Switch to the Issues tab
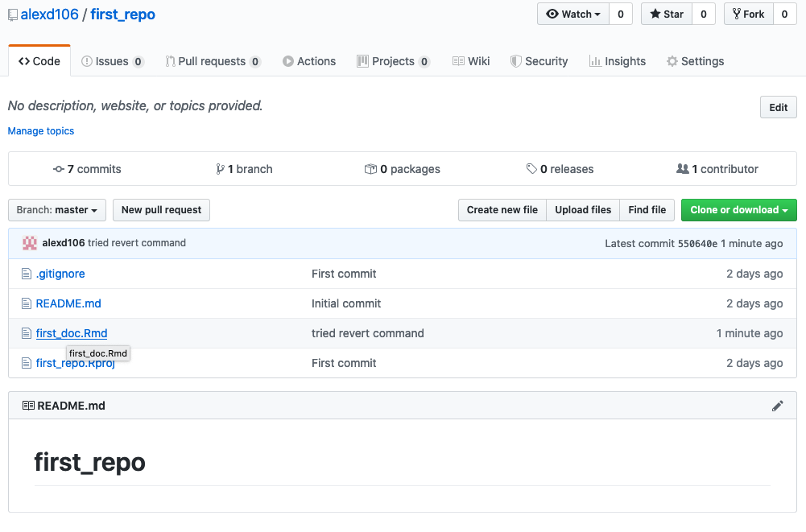806x532 pixels. pyautogui.click(x=112, y=61)
